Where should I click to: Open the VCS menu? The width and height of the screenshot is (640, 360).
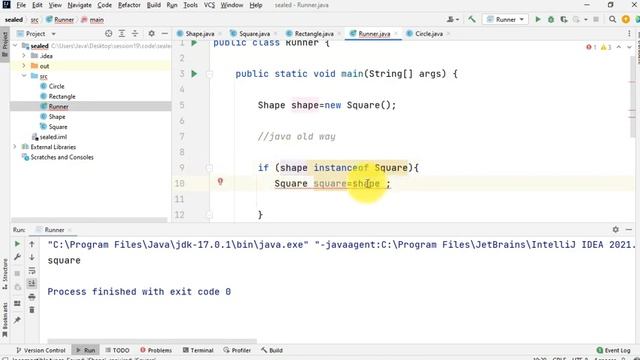point(209,5)
